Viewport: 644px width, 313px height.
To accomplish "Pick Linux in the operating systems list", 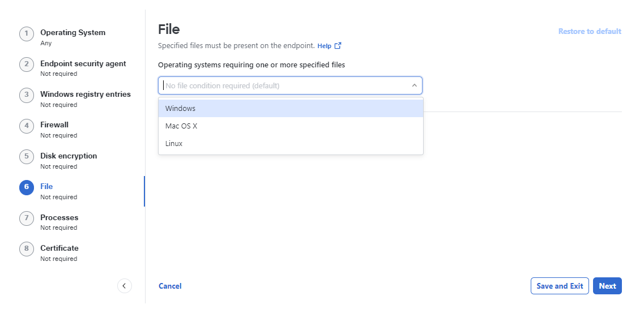I will (291, 144).
